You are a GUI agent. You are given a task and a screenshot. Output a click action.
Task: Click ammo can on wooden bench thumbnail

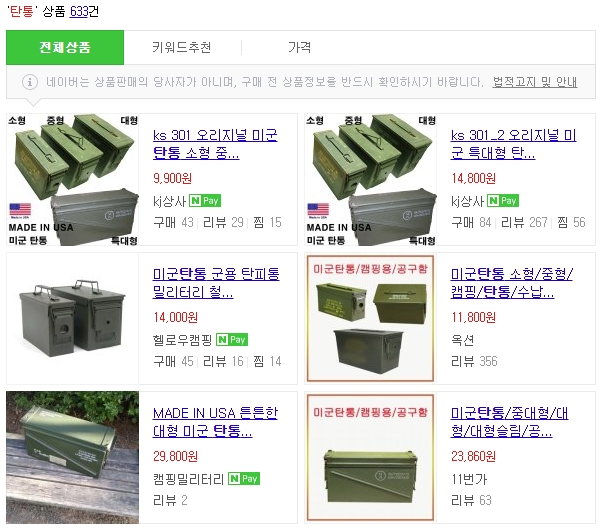click(x=72, y=457)
